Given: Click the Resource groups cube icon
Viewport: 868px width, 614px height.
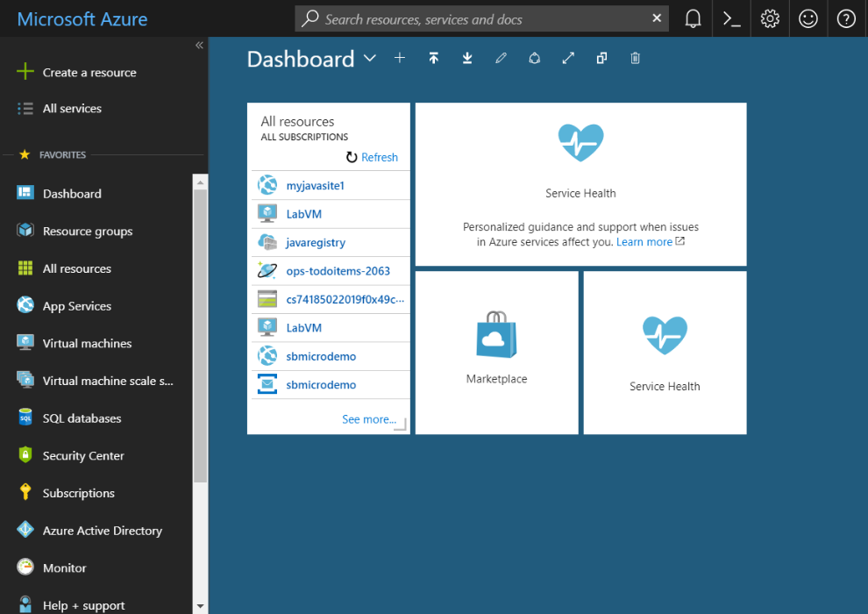Looking at the screenshot, I should pyautogui.click(x=25, y=230).
